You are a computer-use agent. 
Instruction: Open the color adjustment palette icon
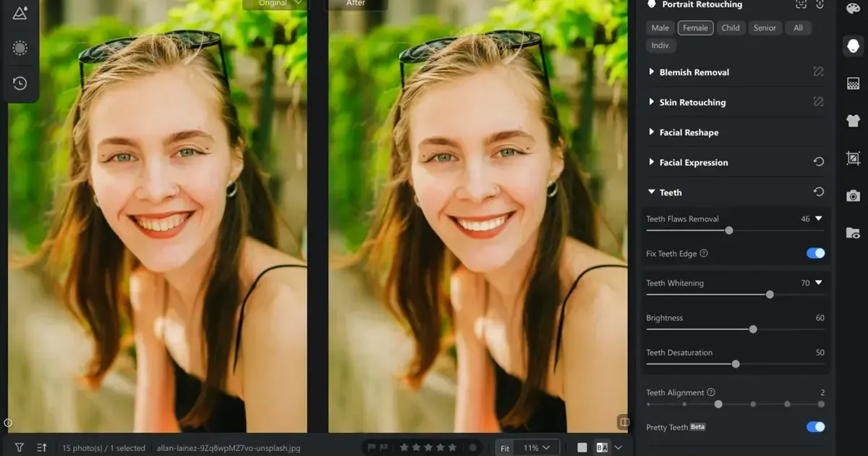pos(853,8)
